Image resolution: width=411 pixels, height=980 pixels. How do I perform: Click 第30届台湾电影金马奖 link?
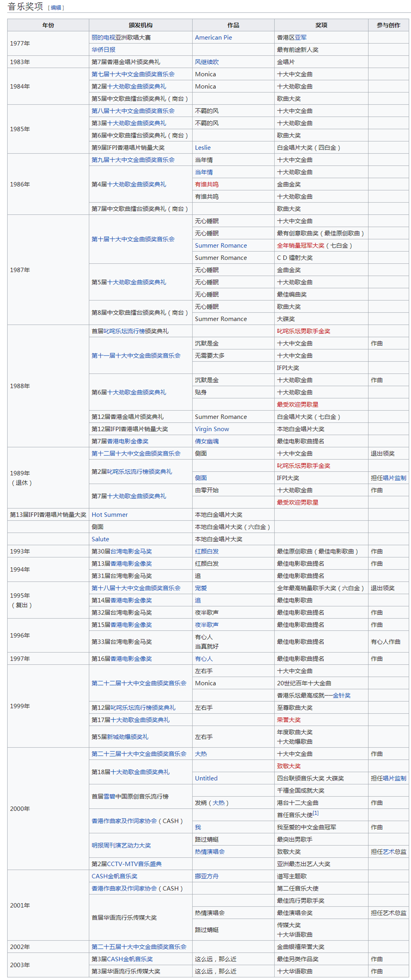131,551
